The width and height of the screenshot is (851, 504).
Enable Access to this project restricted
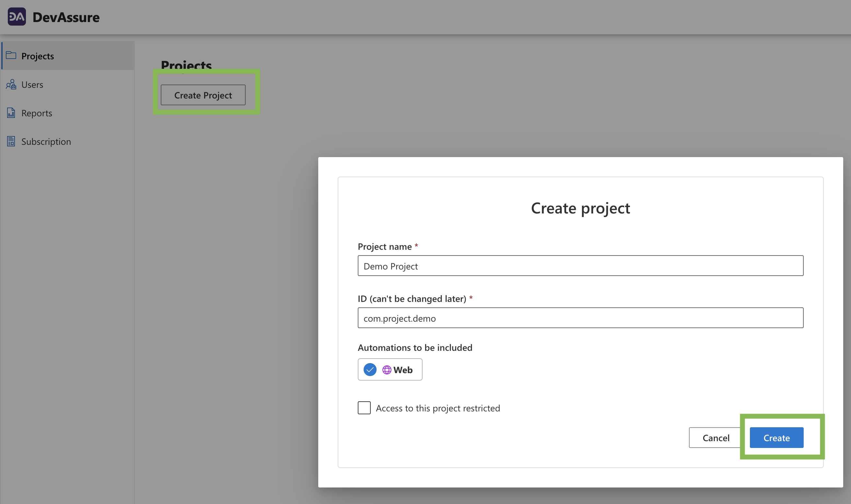pos(364,408)
